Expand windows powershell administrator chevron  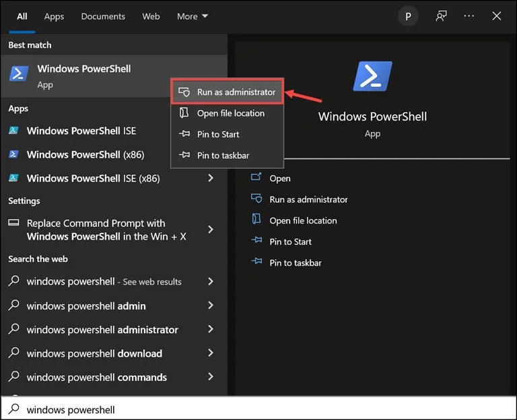pyautogui.click(x=211, y=329)
